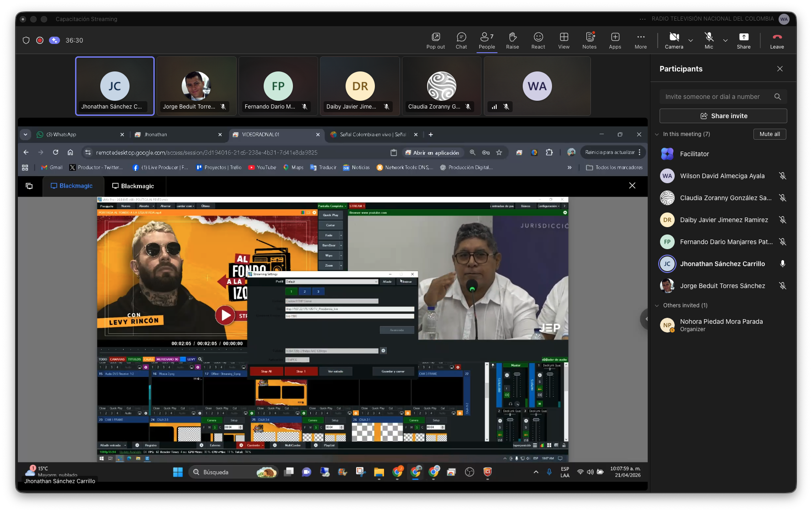
Task: Click Reinicia para actualizar button
Action: coord(613,153)
